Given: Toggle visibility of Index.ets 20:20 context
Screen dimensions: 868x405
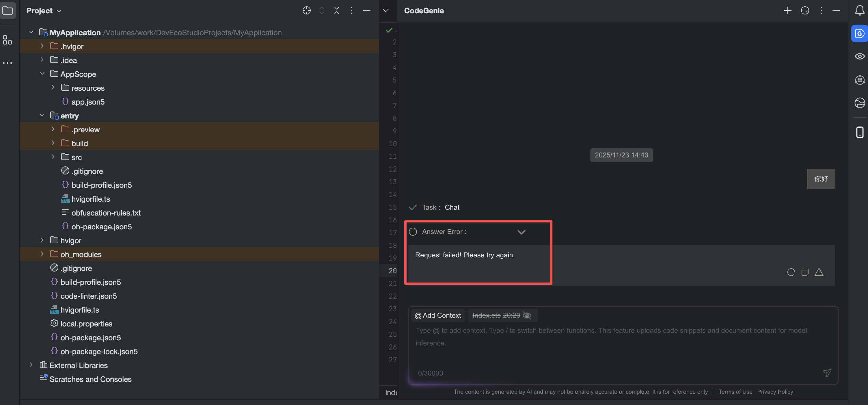Looking at the screenshot, I should (x=527, y=315).
